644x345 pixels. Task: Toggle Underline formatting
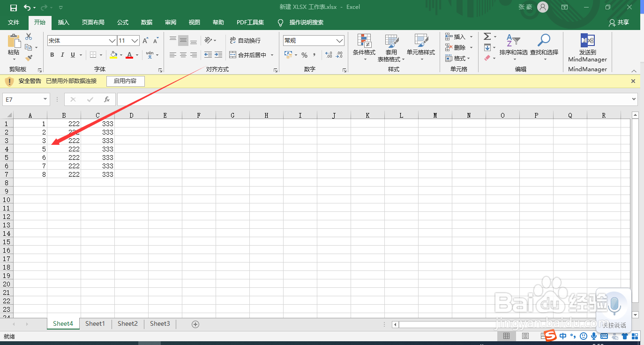pyautogui.click(x=73, y=55)
